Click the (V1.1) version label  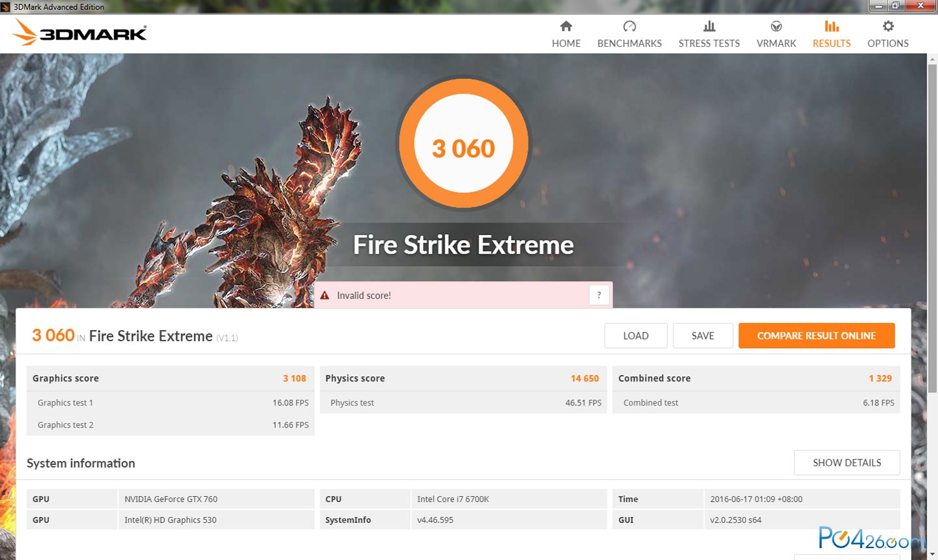coord(227,338)
